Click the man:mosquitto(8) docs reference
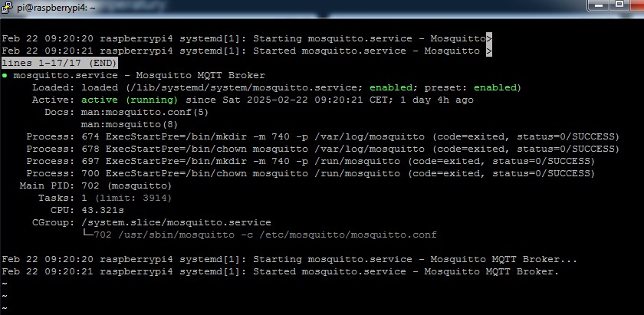 click(x=130, y=124)
